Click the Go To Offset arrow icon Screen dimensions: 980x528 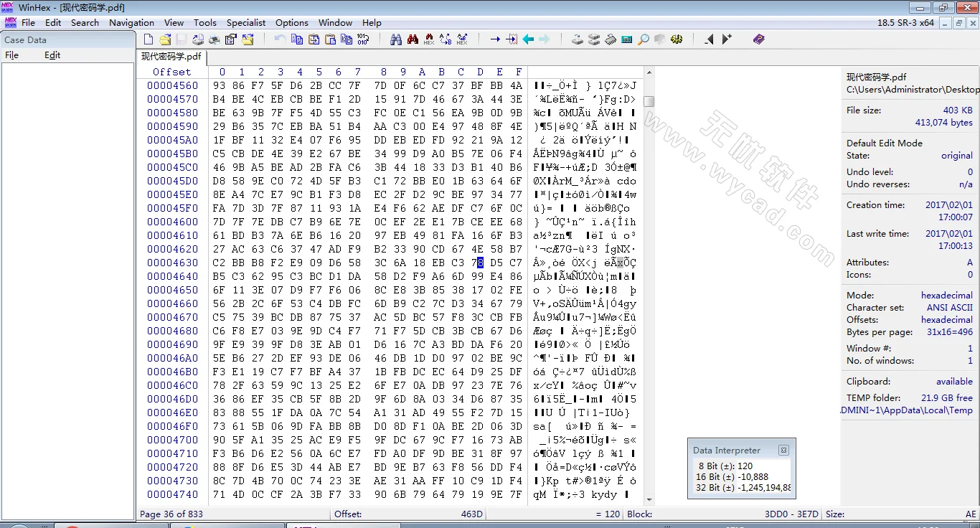(x=495, y=39)
